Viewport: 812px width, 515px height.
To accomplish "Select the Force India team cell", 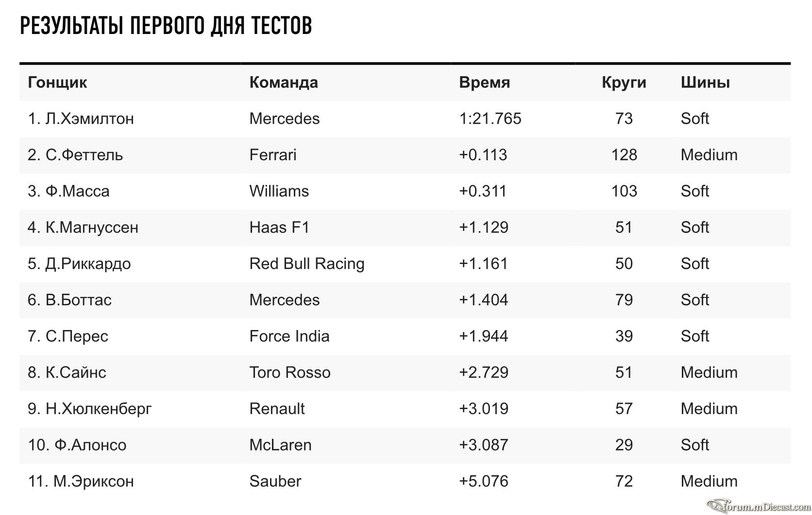I will tap(289, 336).
